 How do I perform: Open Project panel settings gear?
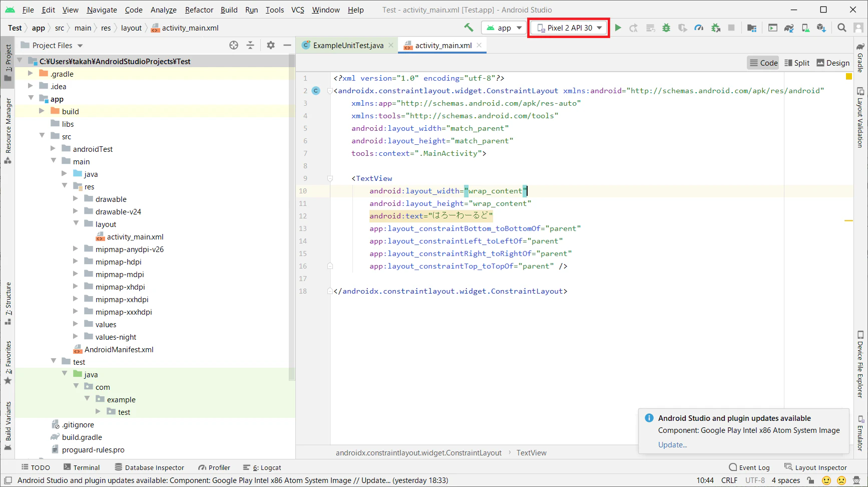coord(271,45)
